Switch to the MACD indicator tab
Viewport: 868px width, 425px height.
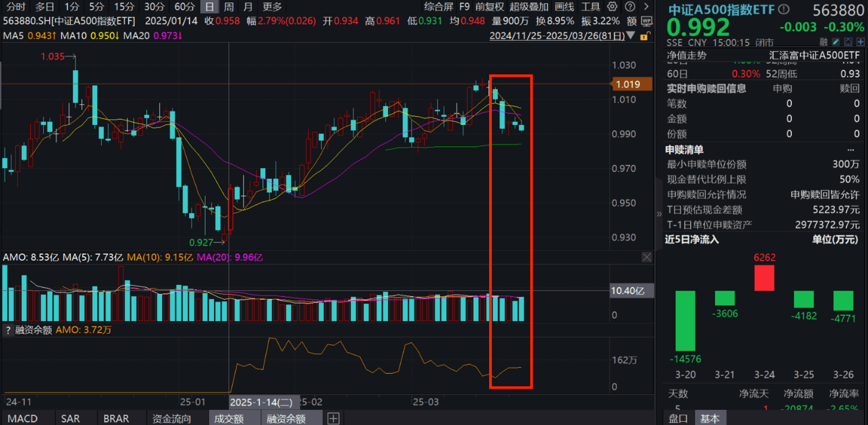coord(23,418)
